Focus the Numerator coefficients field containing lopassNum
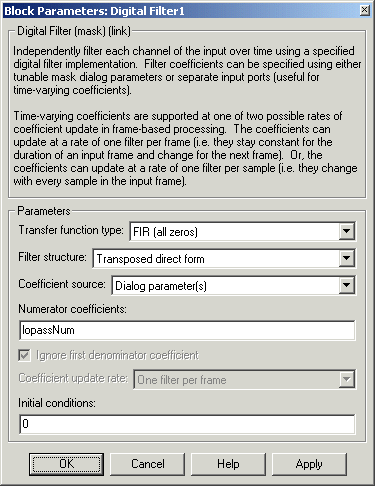 pyautogui.click(x=187, y=330)
